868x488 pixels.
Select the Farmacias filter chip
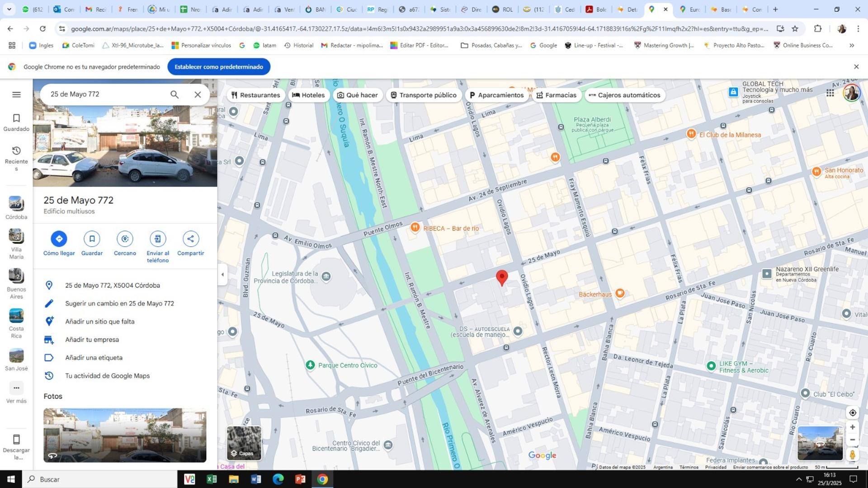556,95
